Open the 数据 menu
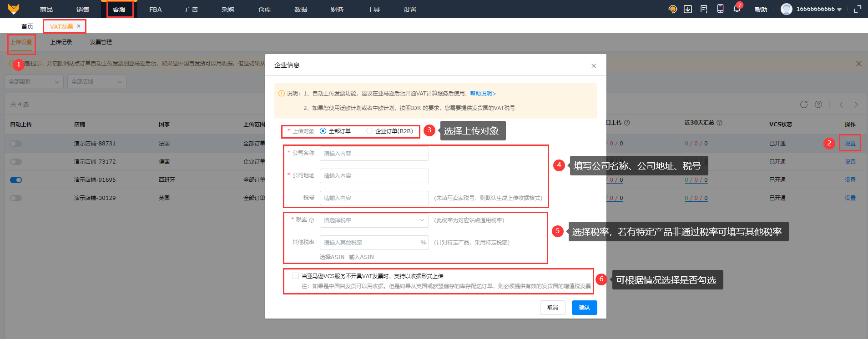Screen dimensions: 868x339 pos(301,10)
